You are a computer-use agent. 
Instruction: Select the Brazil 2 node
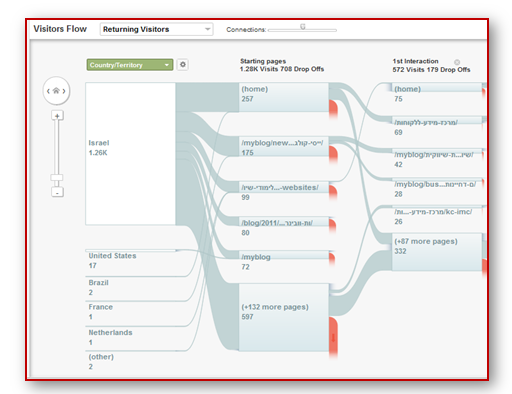point(130,287)
